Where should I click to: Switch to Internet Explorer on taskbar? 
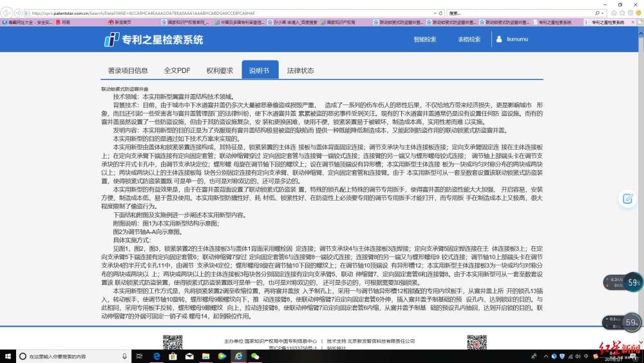[x=239, y=356]
